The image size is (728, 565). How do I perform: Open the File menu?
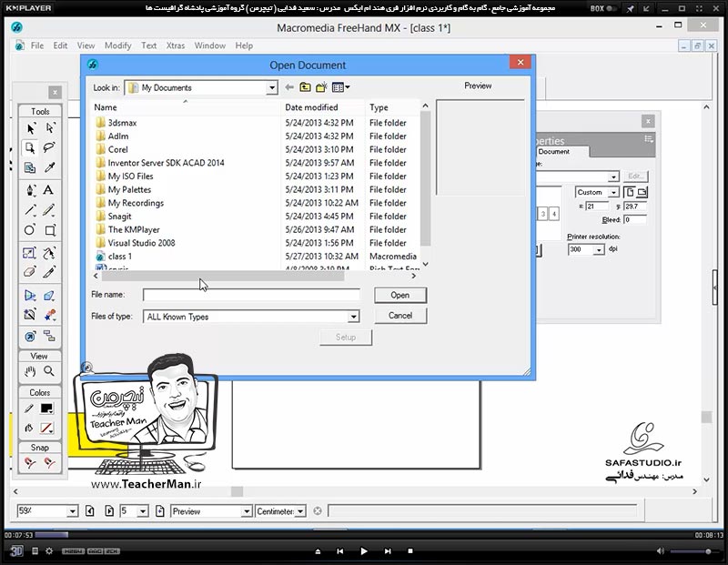click(x=37, y=45)
